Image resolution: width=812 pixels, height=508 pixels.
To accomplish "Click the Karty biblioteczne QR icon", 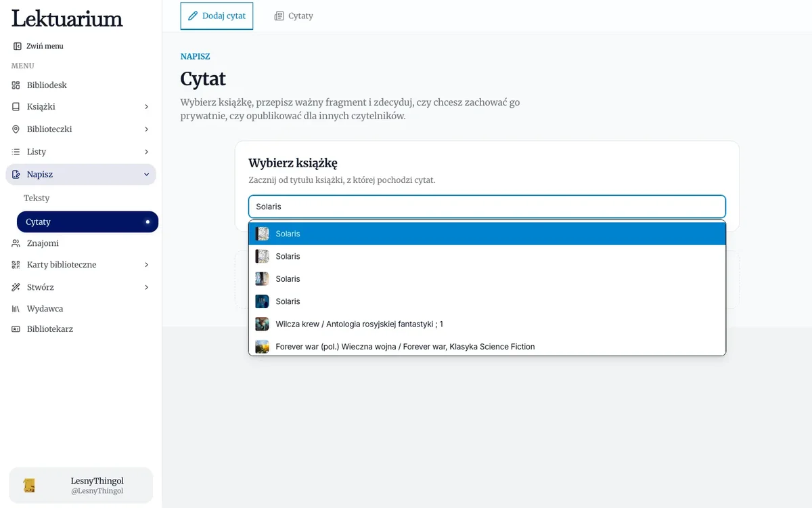I will 16,265.
